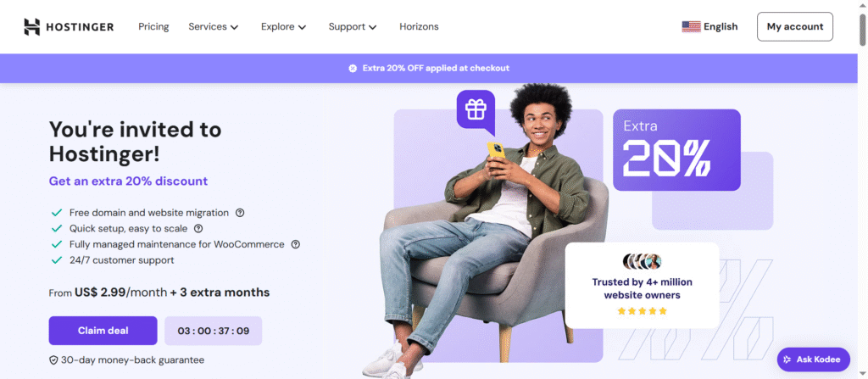Click the customer avatars cluster

pos(643,261)
